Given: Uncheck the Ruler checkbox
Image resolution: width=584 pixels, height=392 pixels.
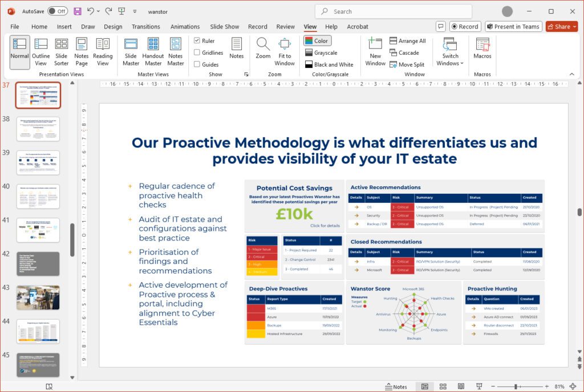Looking at the screenshot, I should pyautogui.click(x=197, y=41).
